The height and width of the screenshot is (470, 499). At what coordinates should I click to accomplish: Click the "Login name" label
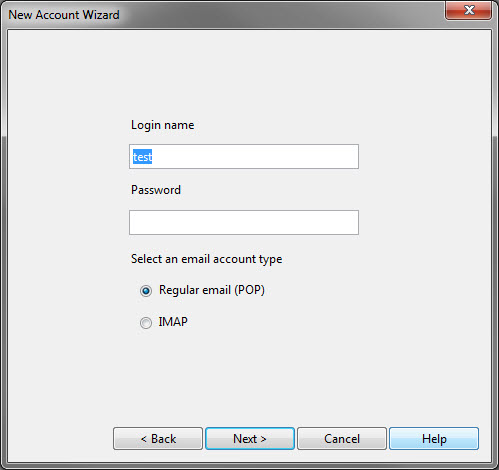tap(163, 125)
